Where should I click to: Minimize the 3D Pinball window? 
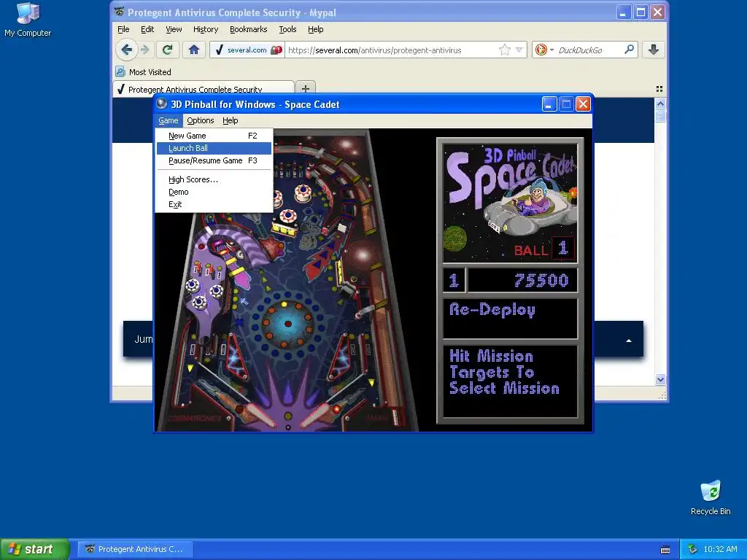(x=549, y=104)
